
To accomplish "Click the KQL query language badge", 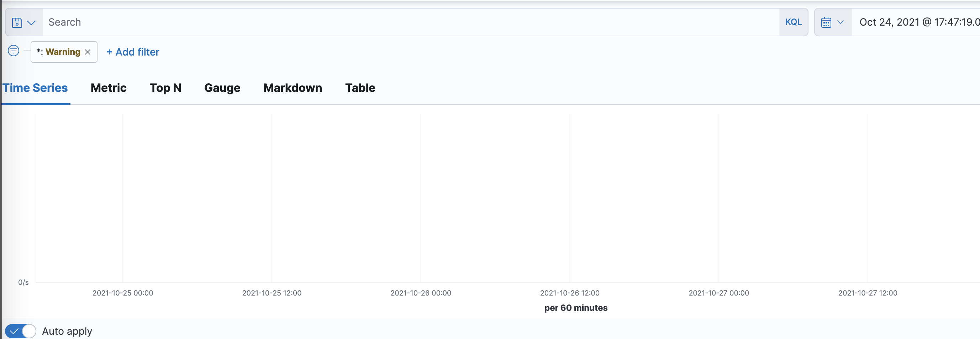I will [794, 22].
